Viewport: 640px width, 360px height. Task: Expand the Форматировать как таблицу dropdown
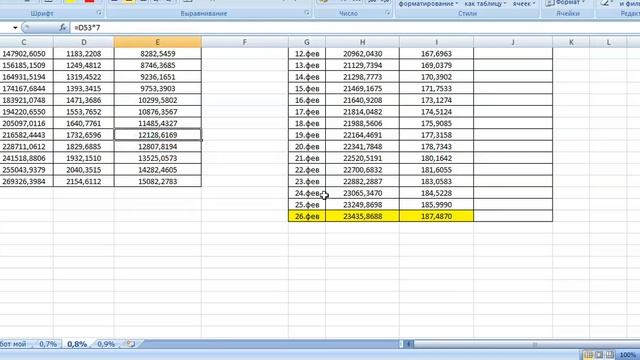485,4
